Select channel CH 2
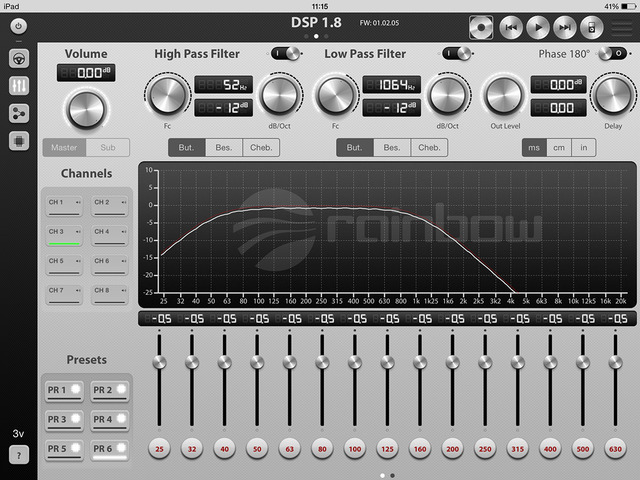 click(110, 207)
